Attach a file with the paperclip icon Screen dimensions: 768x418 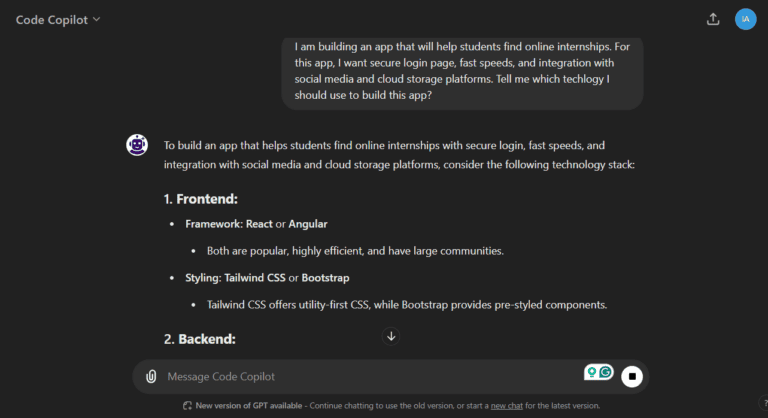coord(151,377)
